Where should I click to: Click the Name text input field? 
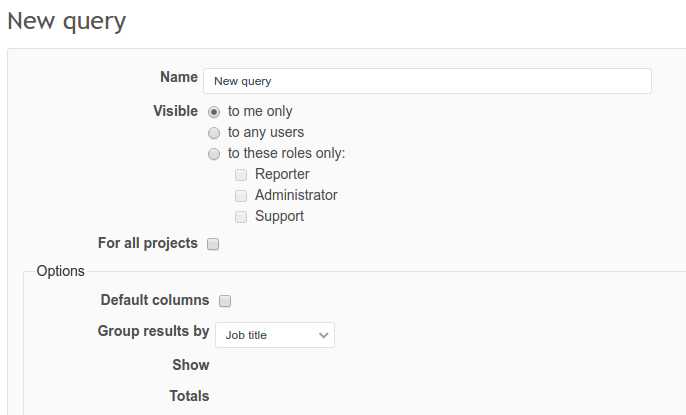click(x=427, y=81)
